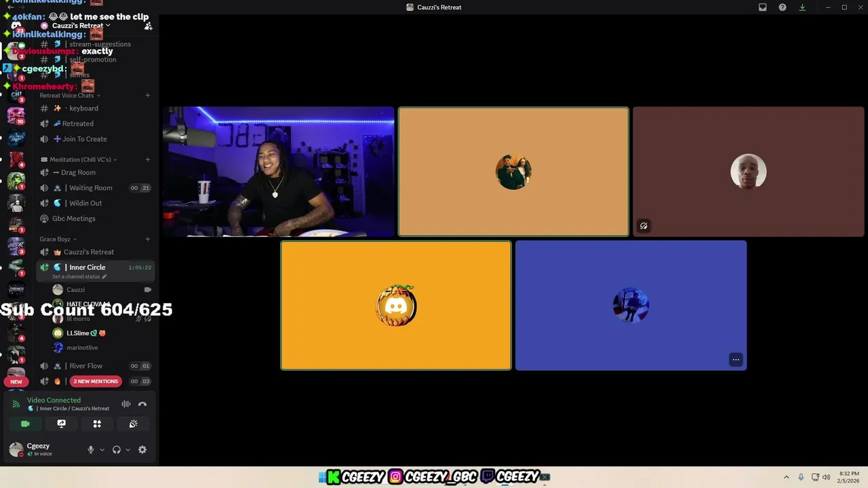This screenshot has width=868, height=488.
Task: Open taskbar volume speaker icon
Action: [826, 477]
